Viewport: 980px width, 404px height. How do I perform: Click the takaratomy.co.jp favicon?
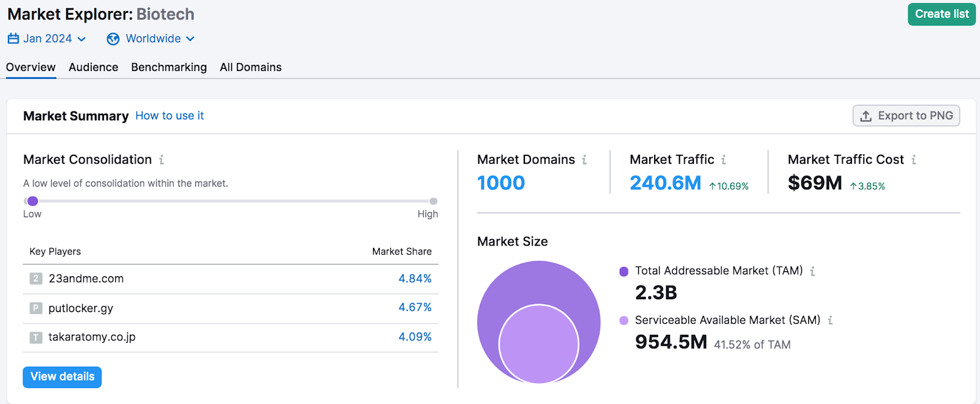coord(36,337)
